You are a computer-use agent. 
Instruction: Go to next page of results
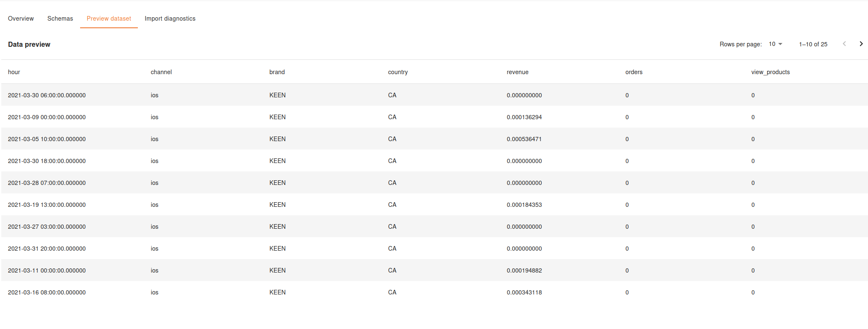[861, 44]
